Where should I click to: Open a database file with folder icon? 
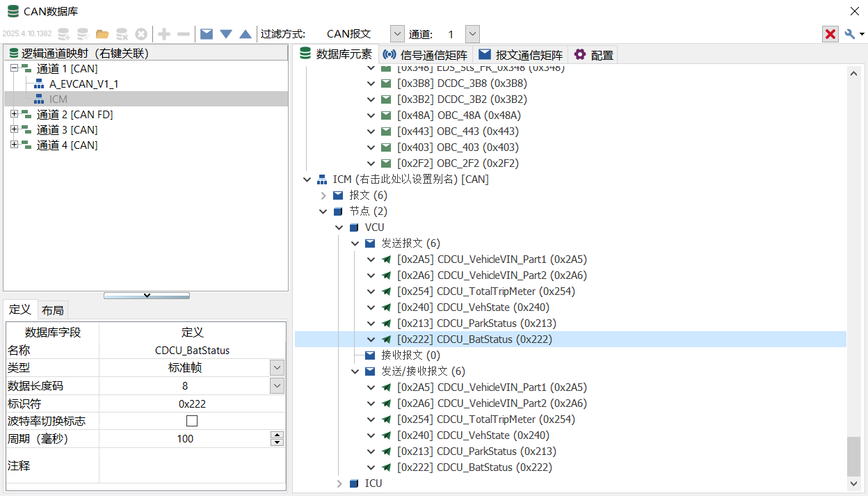pyautogui.click(x=102, y=34)
